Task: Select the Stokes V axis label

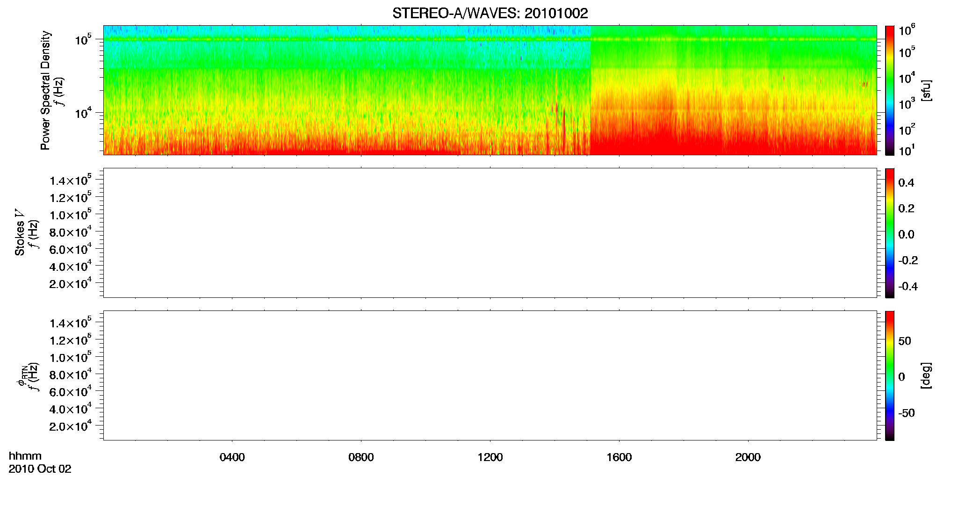Action: pos(20,232)
